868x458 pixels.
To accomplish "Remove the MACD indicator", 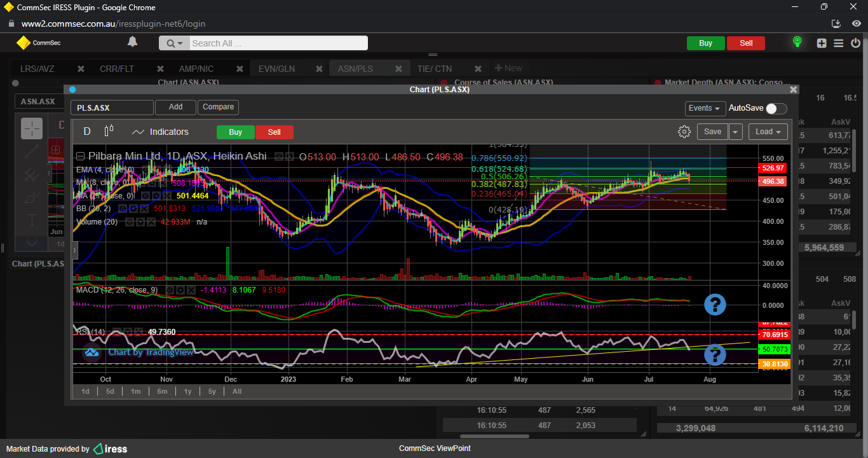I will (191, 290).
